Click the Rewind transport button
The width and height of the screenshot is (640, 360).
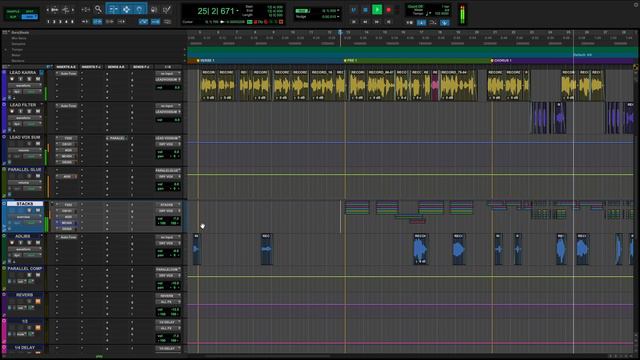(x=365, y=21)
